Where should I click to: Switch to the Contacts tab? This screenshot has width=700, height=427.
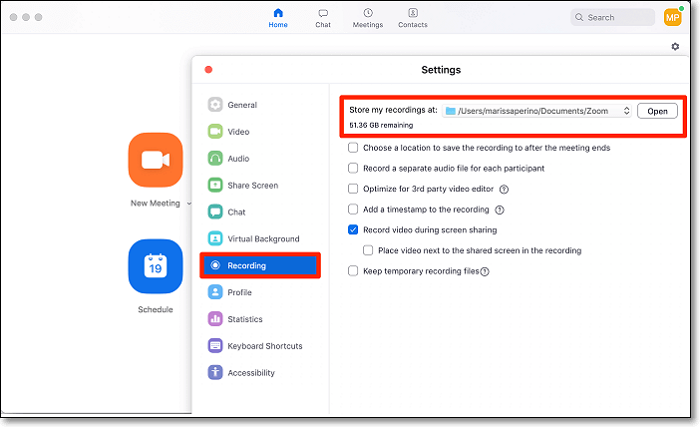[412, 18]
